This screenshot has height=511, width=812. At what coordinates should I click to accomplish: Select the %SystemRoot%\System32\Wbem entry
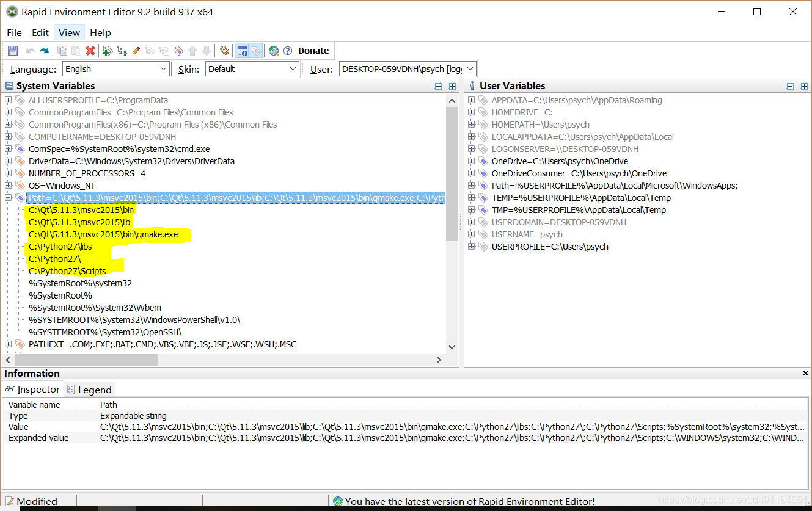pyautogui.click(x=95, y=308)
